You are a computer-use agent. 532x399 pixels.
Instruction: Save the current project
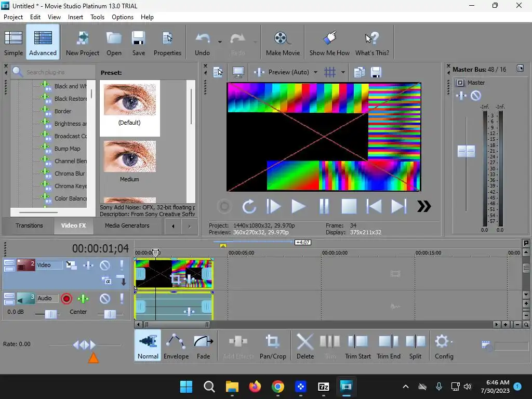click(138, 43)
